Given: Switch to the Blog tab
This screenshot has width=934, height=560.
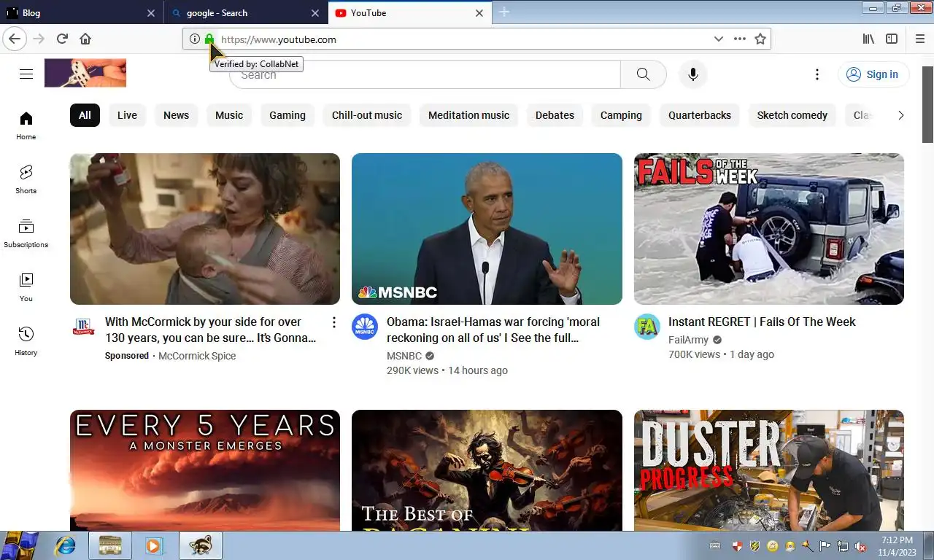Looking at the screenshot, I should pos(81,12).
